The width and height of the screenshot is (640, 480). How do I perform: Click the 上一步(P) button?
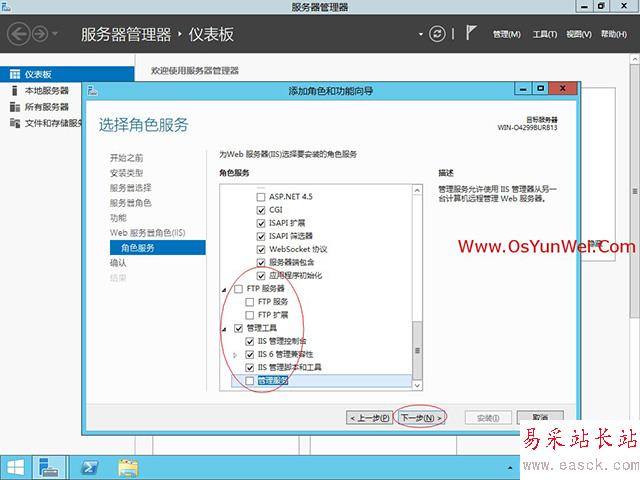click(369, 418)
